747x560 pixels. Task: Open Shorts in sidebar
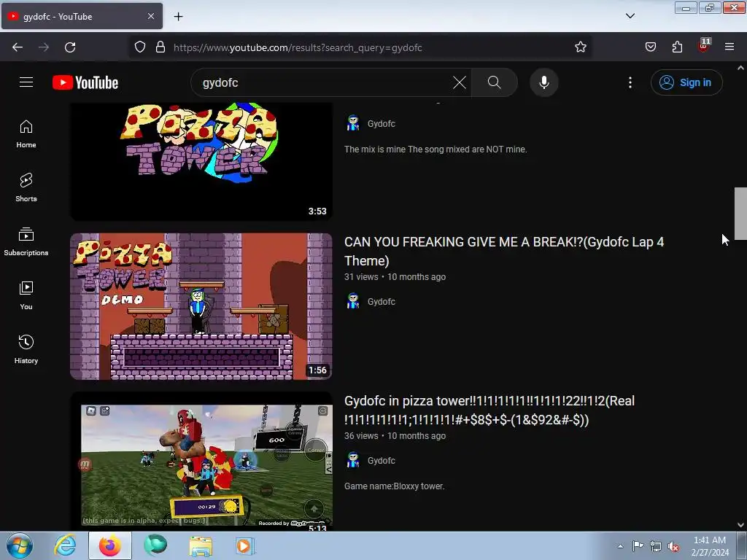click(x=26, y=187)
